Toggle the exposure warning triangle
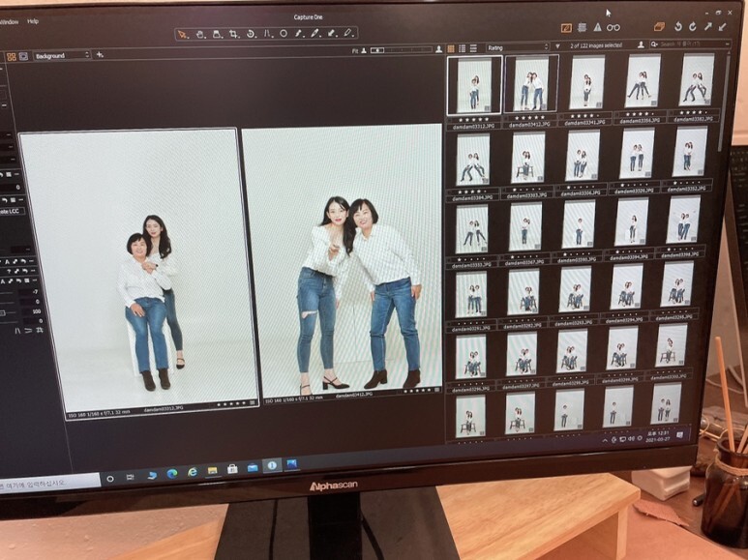This screenshot has height=560, width=748. [597, 27]
